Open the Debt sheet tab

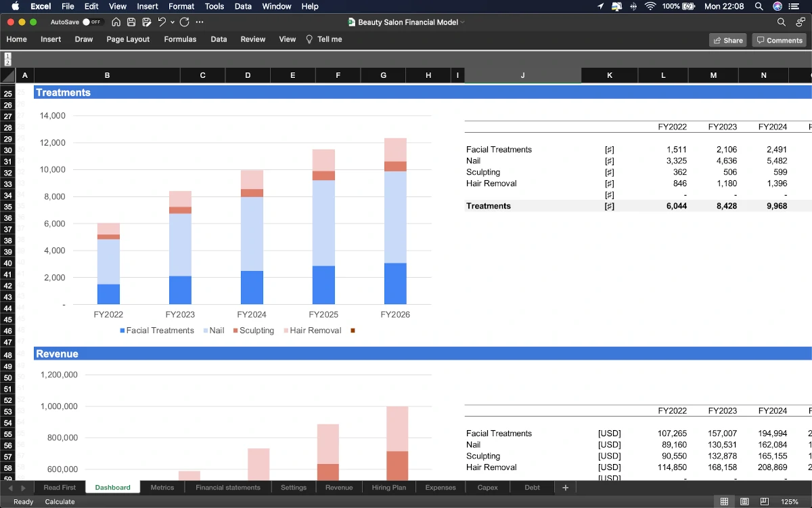(x=533, y=487)
